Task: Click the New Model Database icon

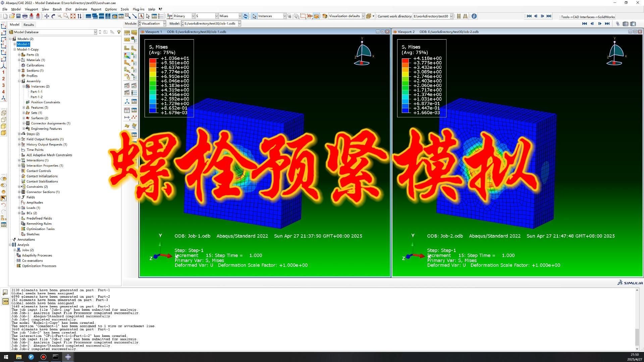Action: coord(5,16)
